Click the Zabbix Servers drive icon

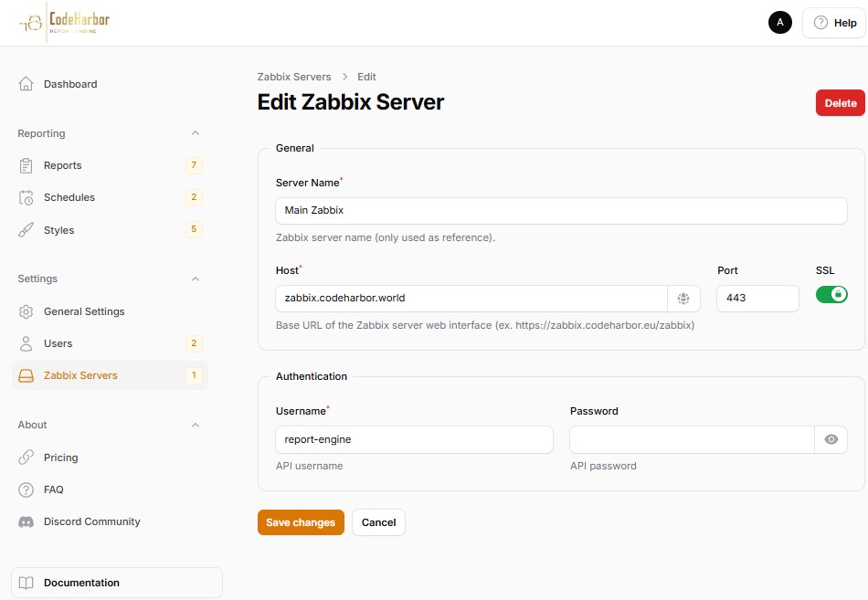coord(26,376)
